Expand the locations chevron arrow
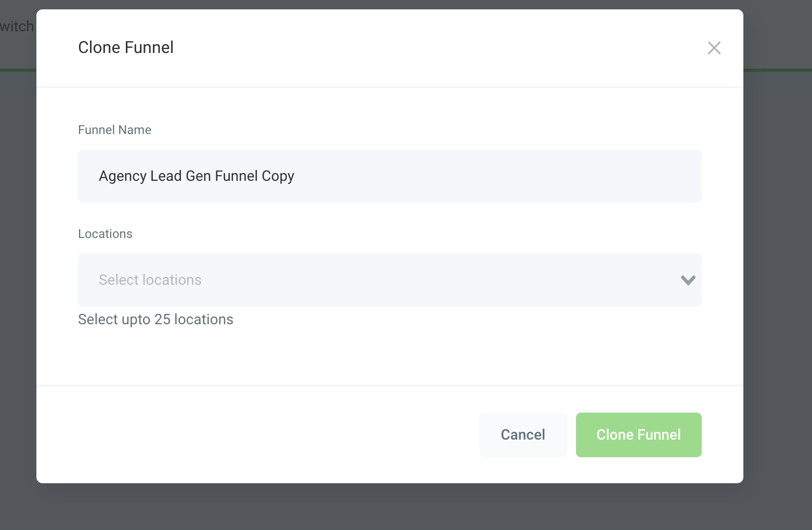 click(x=688, y=280)
